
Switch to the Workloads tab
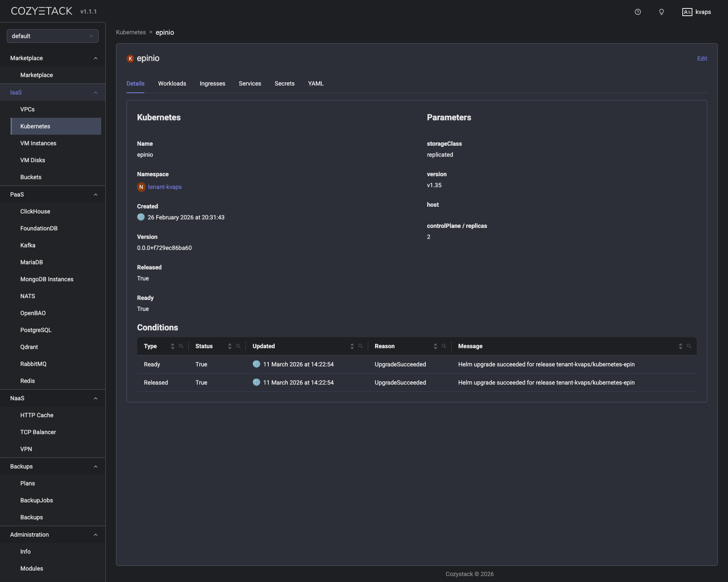[172, 83]
